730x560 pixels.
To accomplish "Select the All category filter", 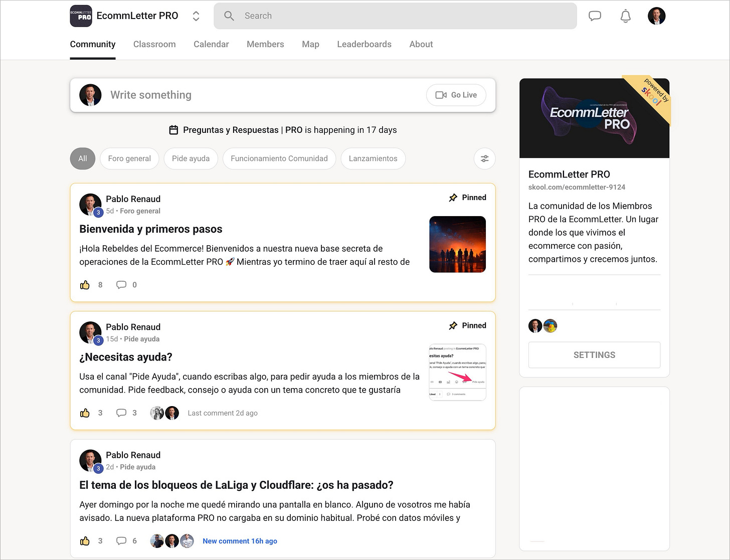I will pyautogui.click(x=83, y=158).
